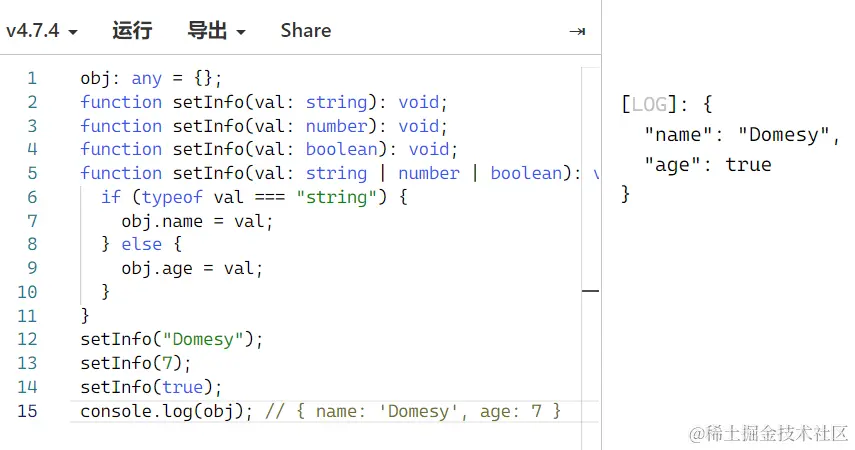This screenshot has height=450, width=855.
Task: Click 'void' return type on line 2
Action: point(418,102)
